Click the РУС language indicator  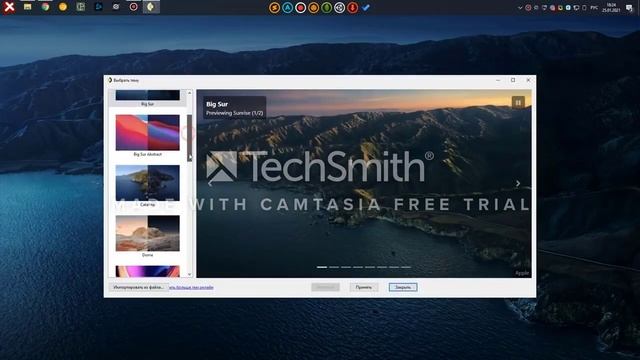pyautogui.click(x=594, y=8)
